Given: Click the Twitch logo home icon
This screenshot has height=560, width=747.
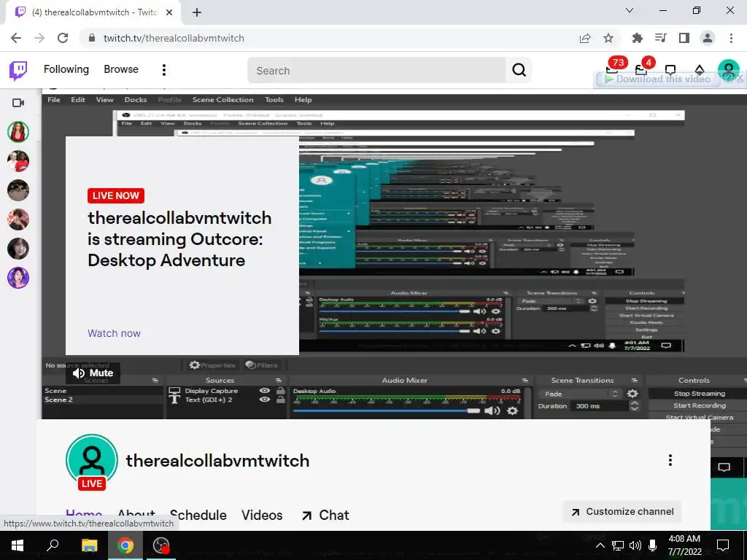Looking at the screenshot, I should tap(18, 70).
